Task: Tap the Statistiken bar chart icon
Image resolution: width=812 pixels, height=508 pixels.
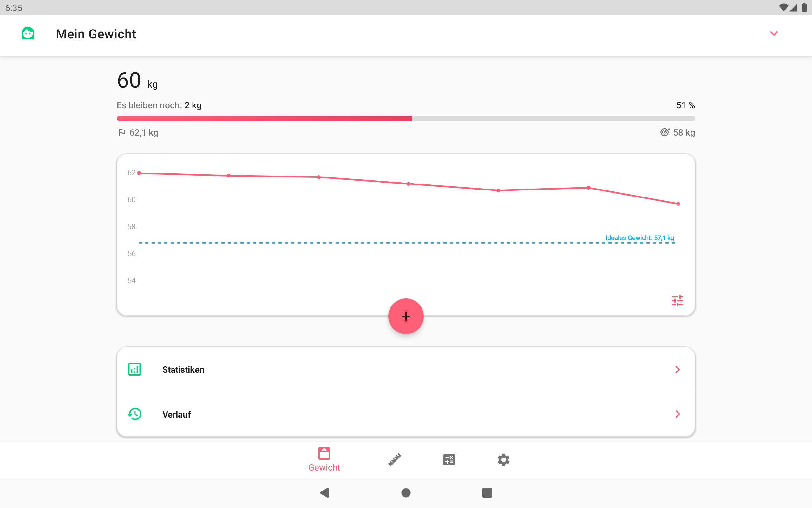Action: click(134, 369)
